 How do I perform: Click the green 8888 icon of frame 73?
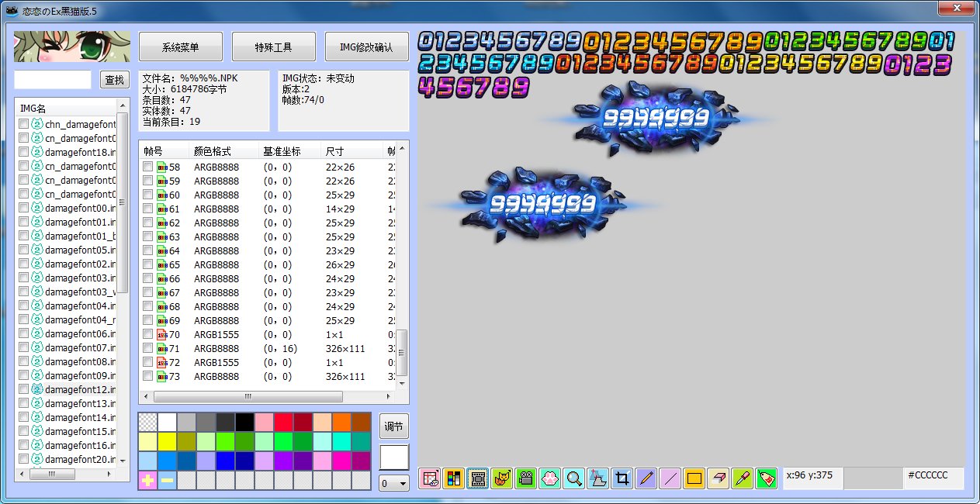[161, 376]
